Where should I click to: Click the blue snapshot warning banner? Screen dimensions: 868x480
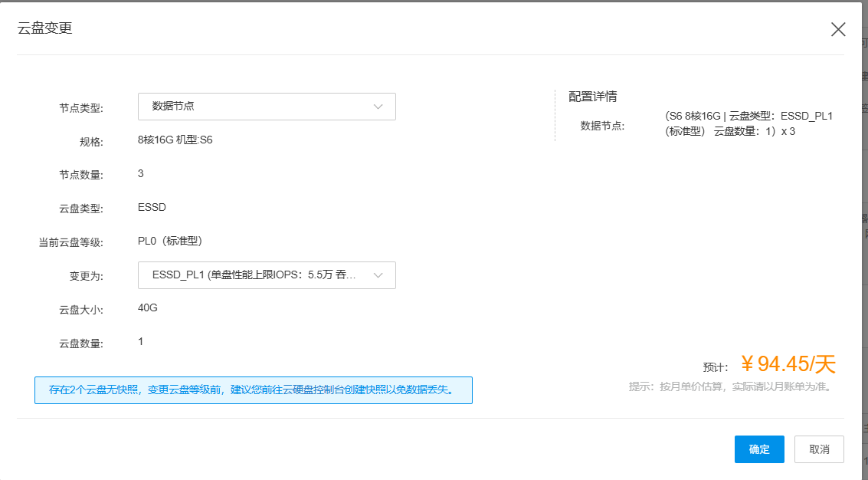coord(253,390)
